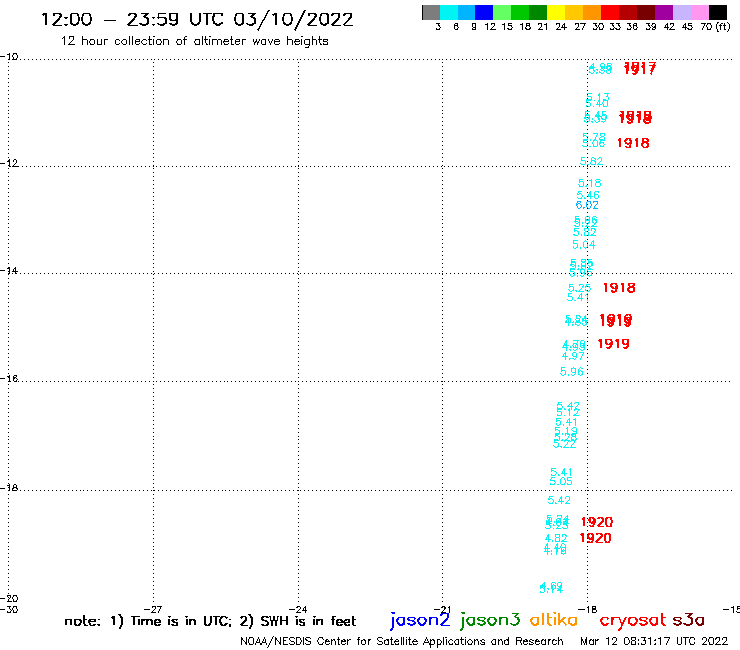The width and height of the screenshot is (740, 650).
Task: Click the red 1917 time label
Action: (x=639, y=69)
